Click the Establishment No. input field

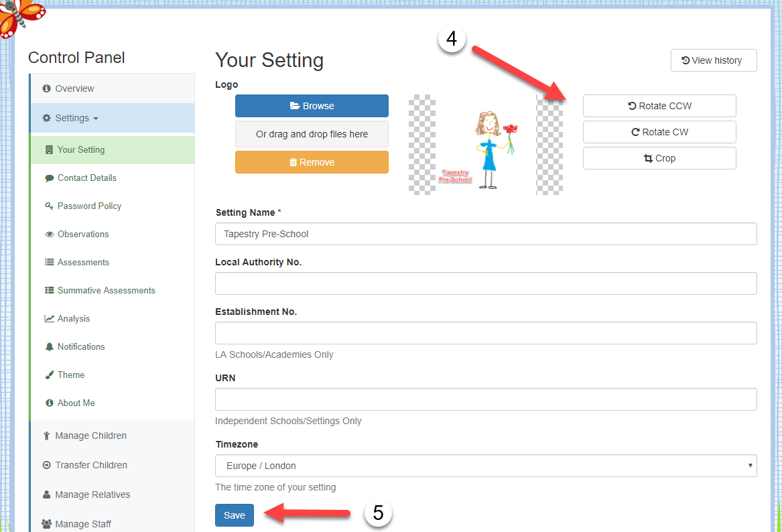(486, 333)
